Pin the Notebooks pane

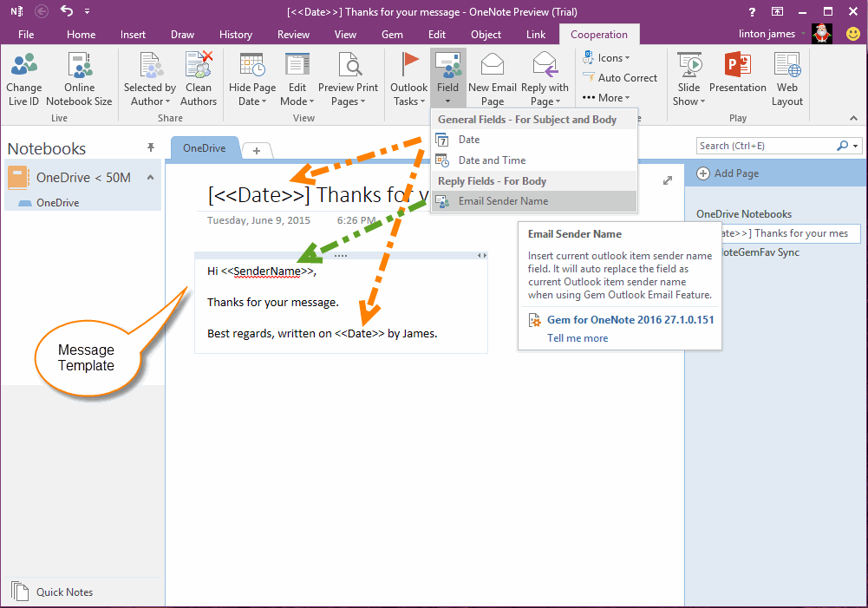tap(151, 147)
